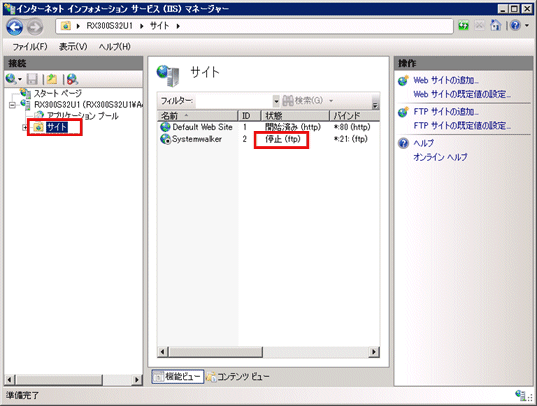Click FTP サイトの追加 link
This screenshot has width=537, height=406.
[x=446, y=112]
